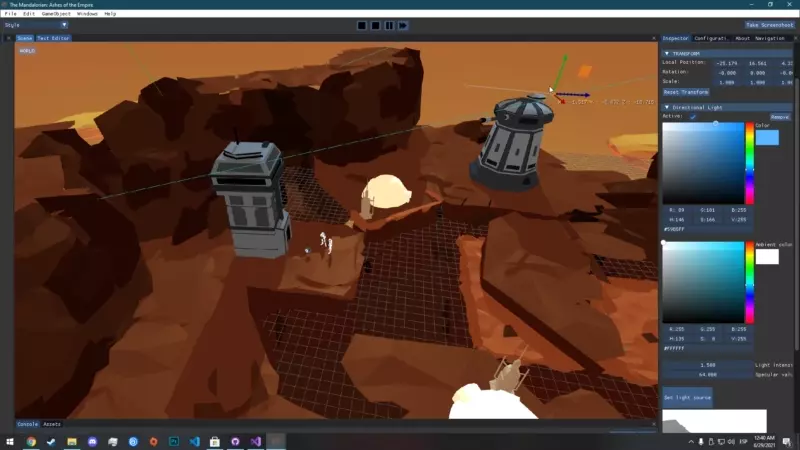
Task: Click the Take Screenshot button
Action: pos(769,25)
